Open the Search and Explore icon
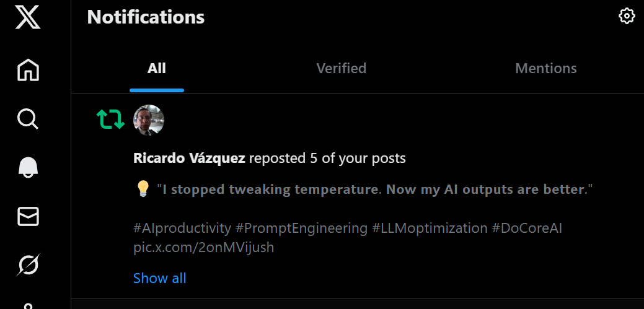 click(28, 118)
